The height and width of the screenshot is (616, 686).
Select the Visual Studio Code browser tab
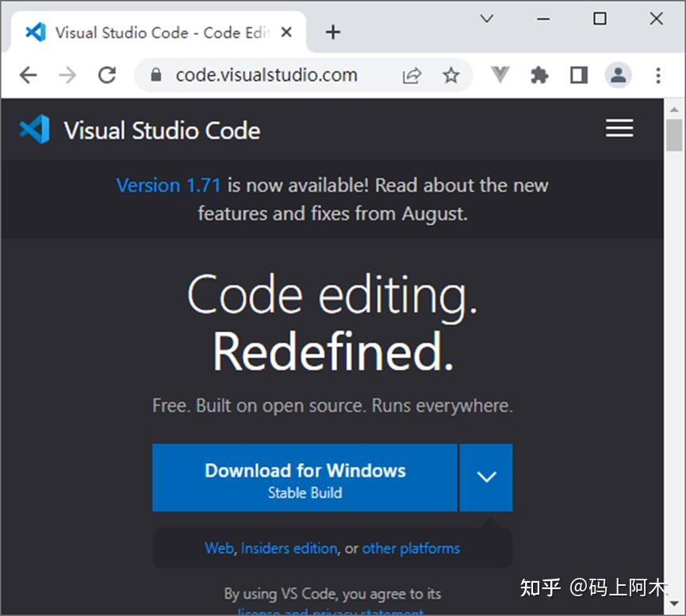[x=159, y=32]
